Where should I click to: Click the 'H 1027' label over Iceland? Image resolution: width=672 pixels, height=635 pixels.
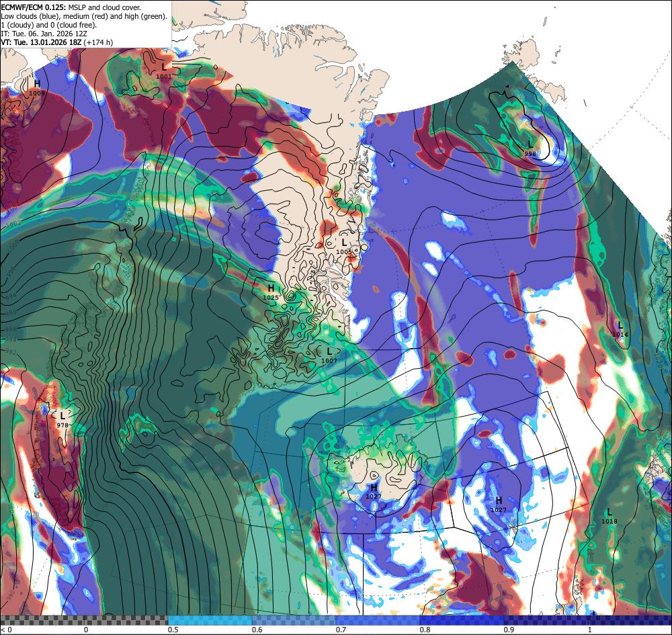point(374,491)
